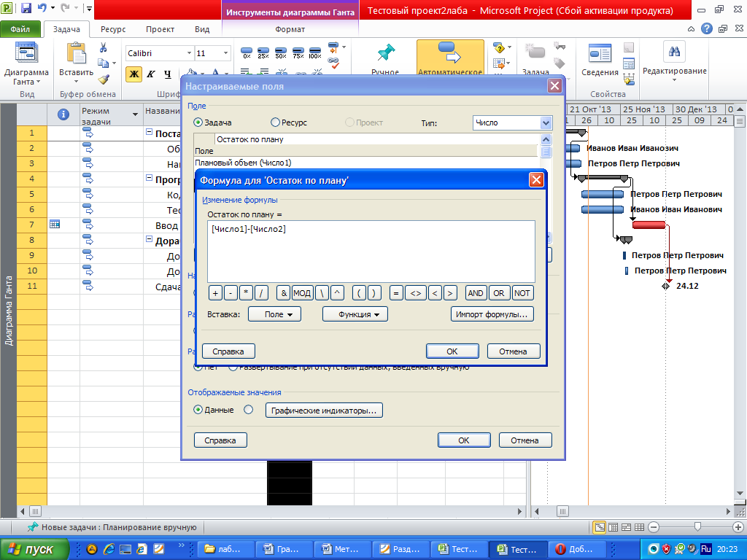Click the Редактирование binoculars icon
This screenshot has width=747, height=560.
(x=674, y=52)
